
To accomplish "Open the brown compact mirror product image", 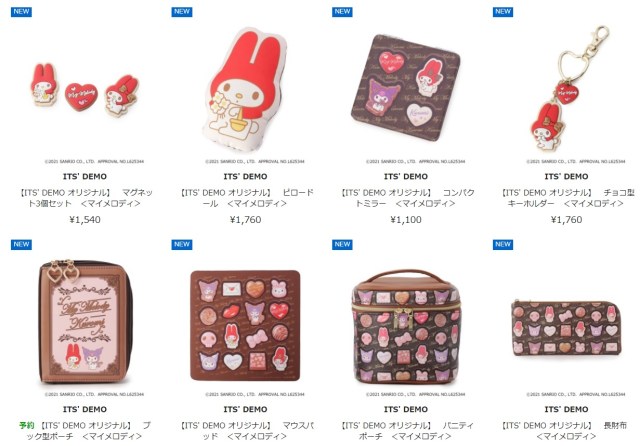I will pos(406,87).
